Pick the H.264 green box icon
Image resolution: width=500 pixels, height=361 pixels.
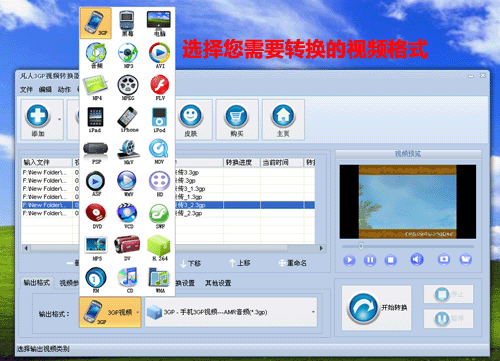160,248
